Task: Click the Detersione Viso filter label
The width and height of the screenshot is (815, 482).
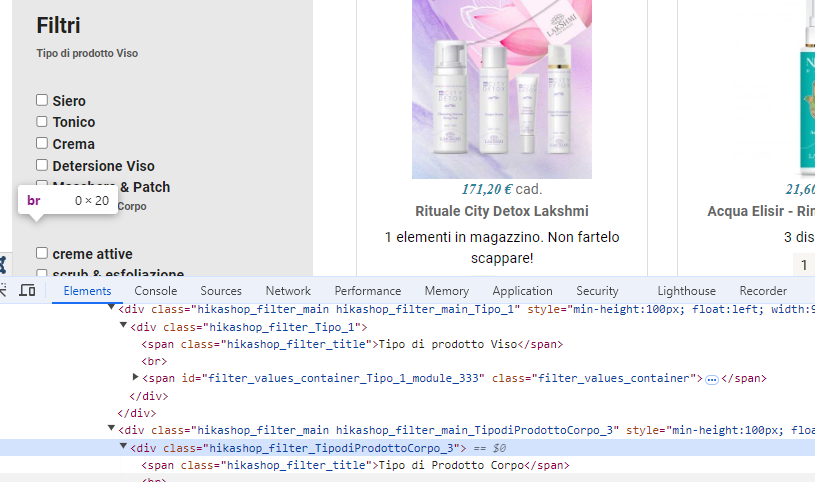Action: coord(103,166)
